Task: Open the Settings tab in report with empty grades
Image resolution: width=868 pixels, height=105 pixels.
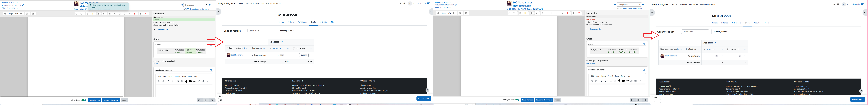Action: 724,23
